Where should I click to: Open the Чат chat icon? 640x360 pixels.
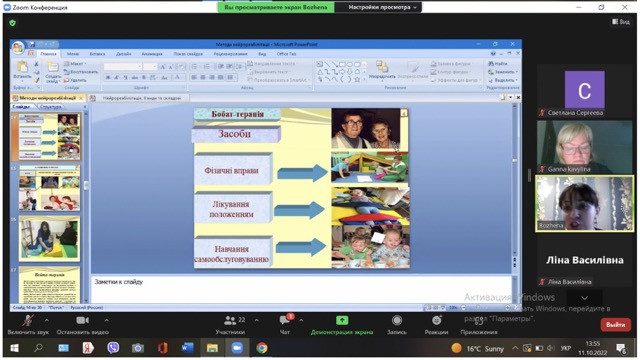click(x=285, y=320)
